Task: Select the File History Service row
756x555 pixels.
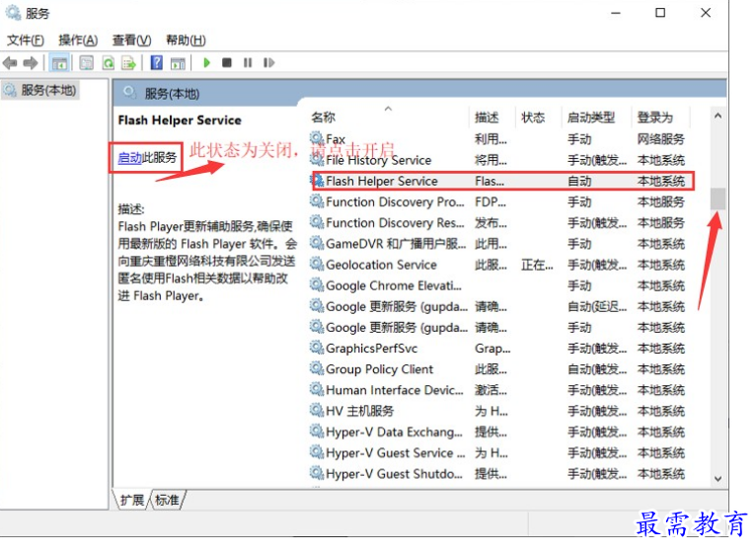Action: 499,160
